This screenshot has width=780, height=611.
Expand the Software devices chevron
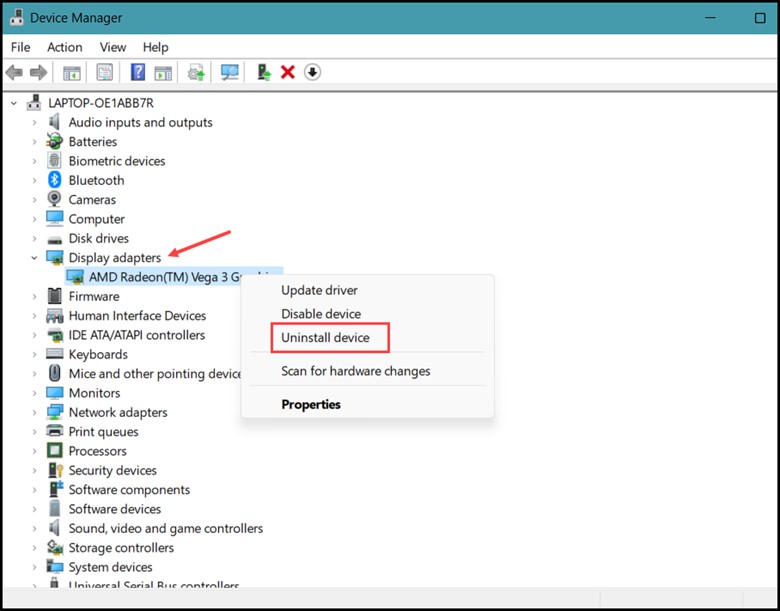tap(34, 509)
